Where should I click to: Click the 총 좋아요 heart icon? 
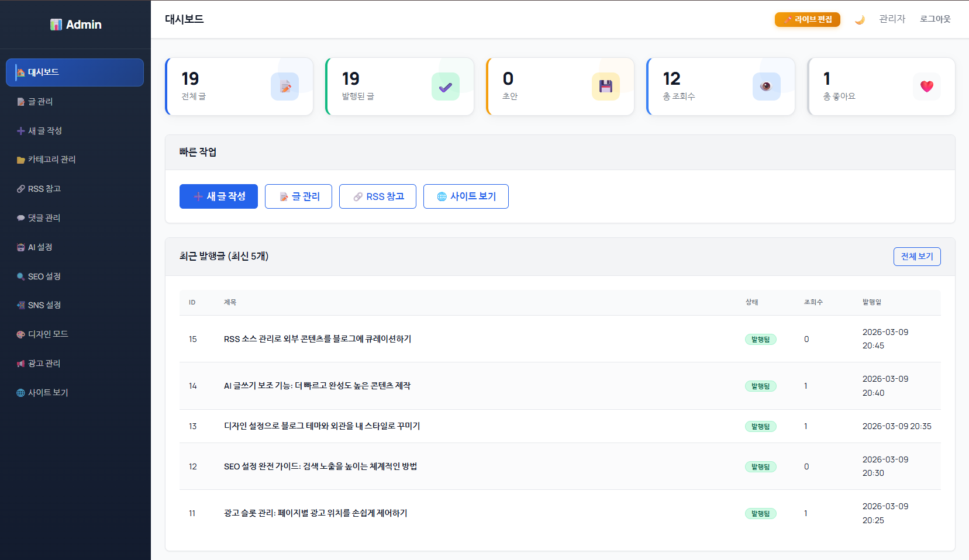[x=926, y=87]
